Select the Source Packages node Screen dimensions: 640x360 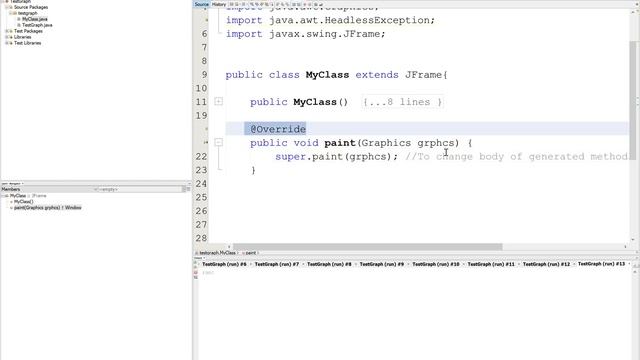tap(31, 7)
